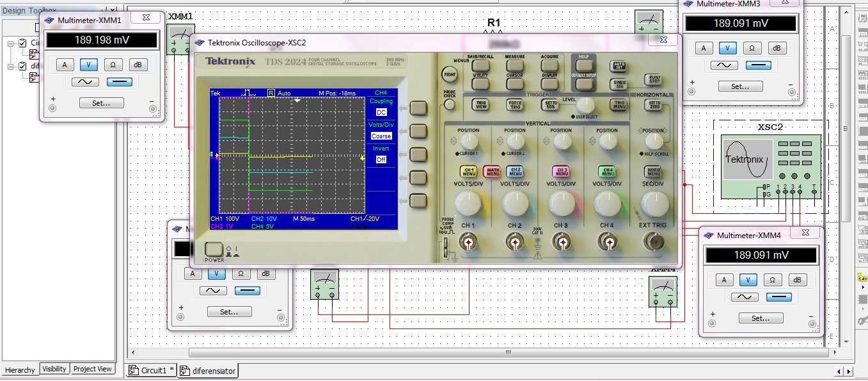Image resolution: width=868 pixels, height=381 pixels.
Task: Select dB mode on Multimeter-XMM4
Action: [797, 280]
